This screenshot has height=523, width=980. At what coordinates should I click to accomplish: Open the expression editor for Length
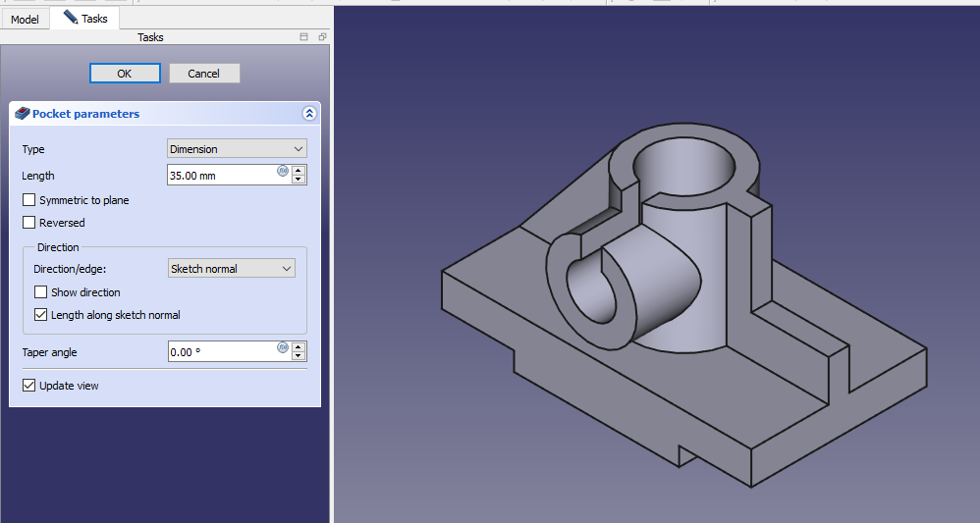(x=283, y=171)
